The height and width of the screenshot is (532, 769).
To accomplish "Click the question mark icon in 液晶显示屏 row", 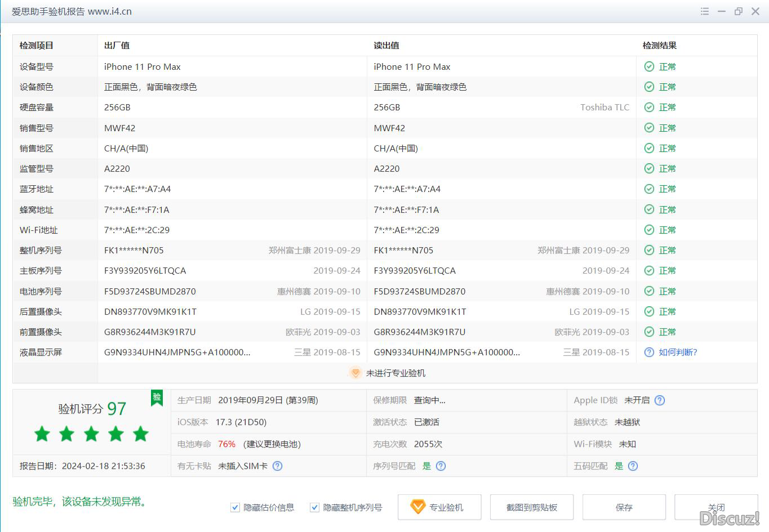I will [x=649, y=352].
